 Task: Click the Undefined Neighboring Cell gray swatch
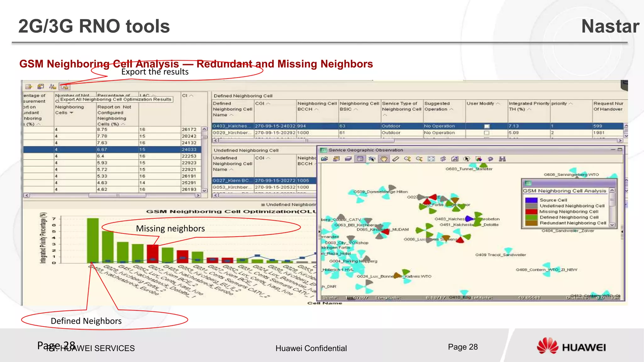(531, 206)
